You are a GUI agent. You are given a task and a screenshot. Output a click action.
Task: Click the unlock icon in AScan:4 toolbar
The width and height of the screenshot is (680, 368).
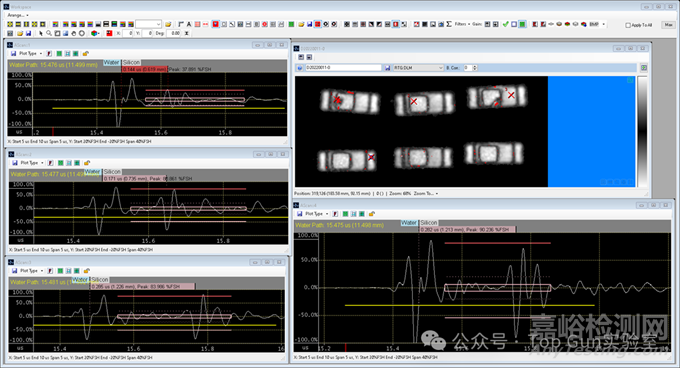(x=372, y=214)
